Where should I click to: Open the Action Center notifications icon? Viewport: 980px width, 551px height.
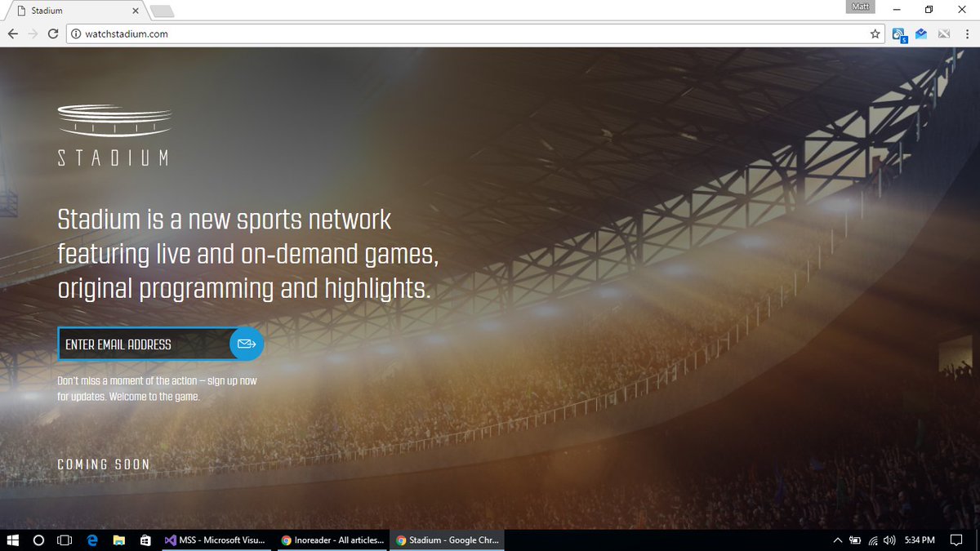(x=957, y=540)
